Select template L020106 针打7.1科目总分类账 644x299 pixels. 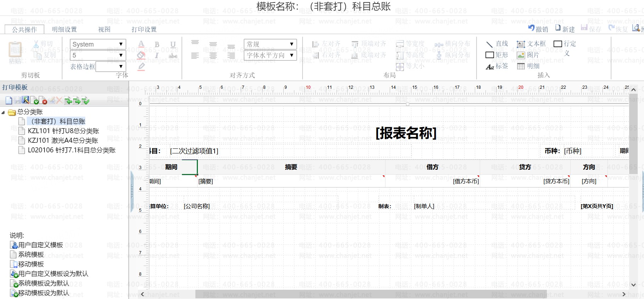pyautogui.click(x=72, y=150)
